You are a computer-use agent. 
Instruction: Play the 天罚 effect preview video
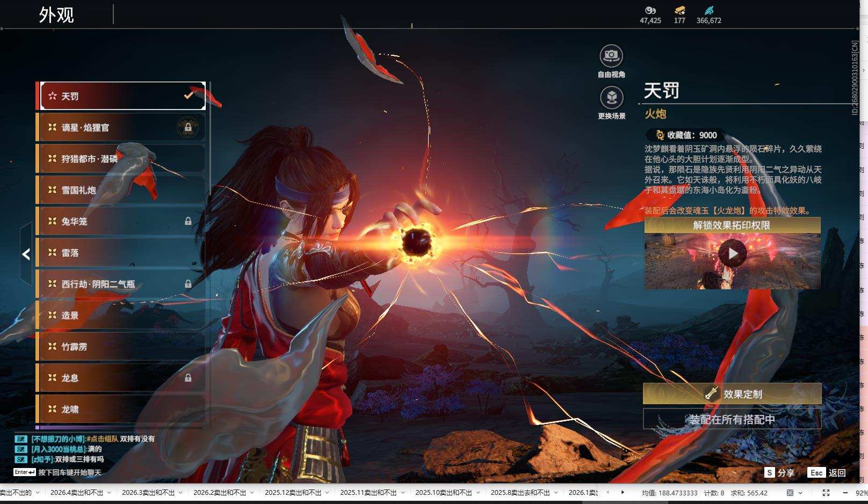pos(733,253)
